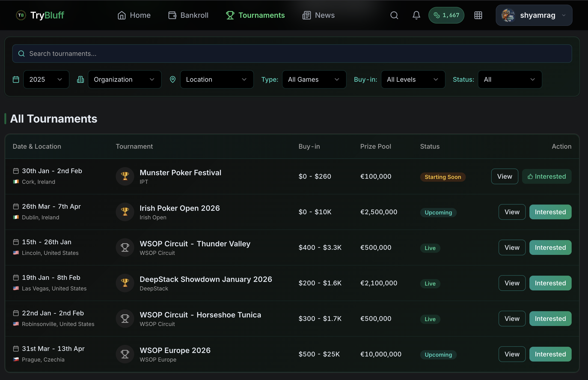588x380 pixels.
Task: Open notifications via the bell icon
Action: coord(416,15)
